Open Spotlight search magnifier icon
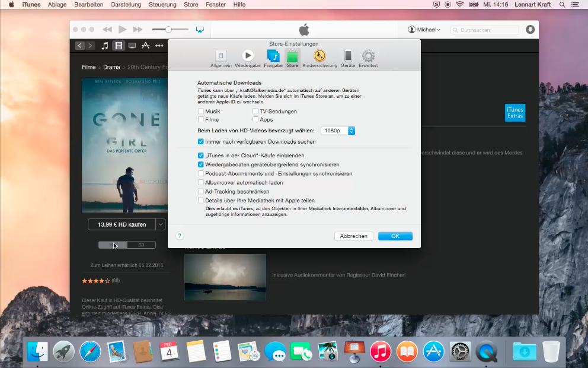Screen dimensions: 588x368 click(x=562, y=5)
